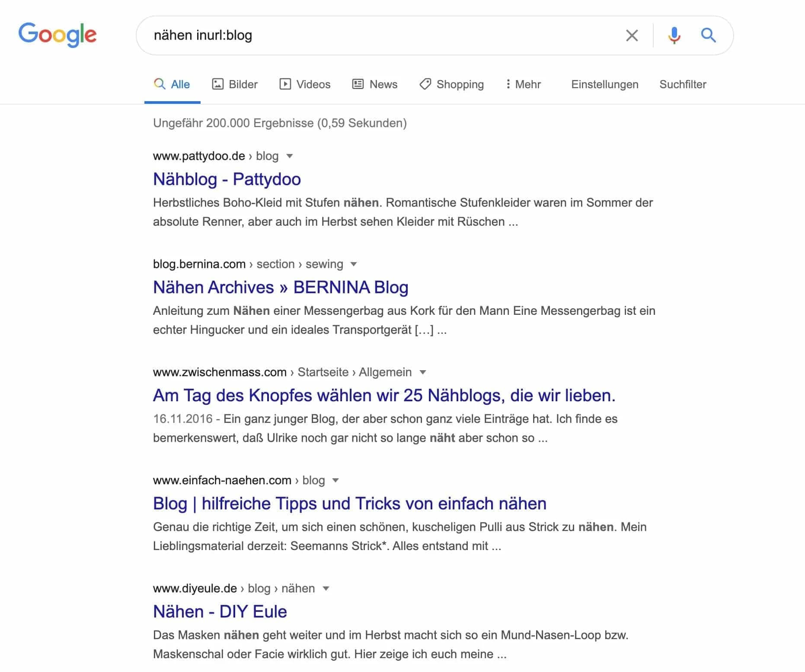Click the Videos play icon
This screenshot has height=672, width=805.
point(286,83)
